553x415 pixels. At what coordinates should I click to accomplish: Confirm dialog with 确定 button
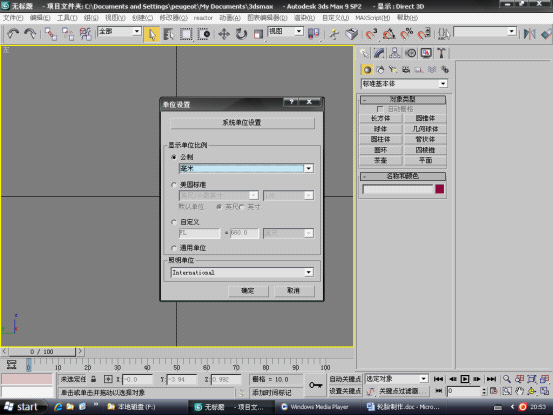tap(248, 291)
